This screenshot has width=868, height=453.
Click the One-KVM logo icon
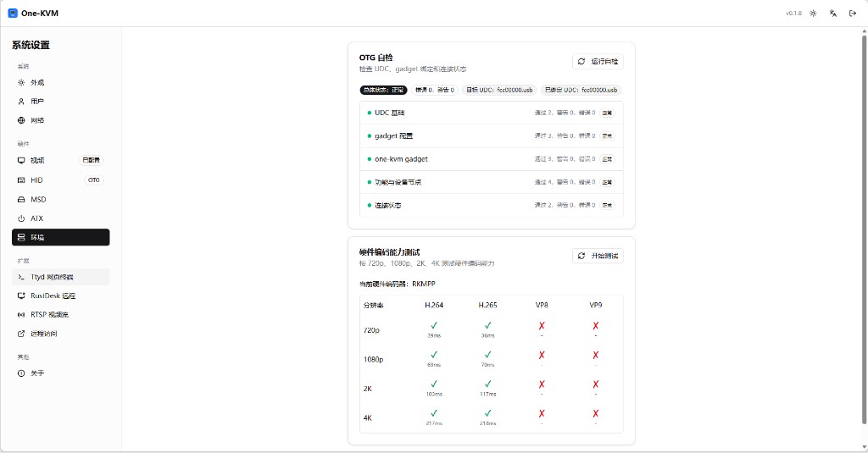click(13, 14)
